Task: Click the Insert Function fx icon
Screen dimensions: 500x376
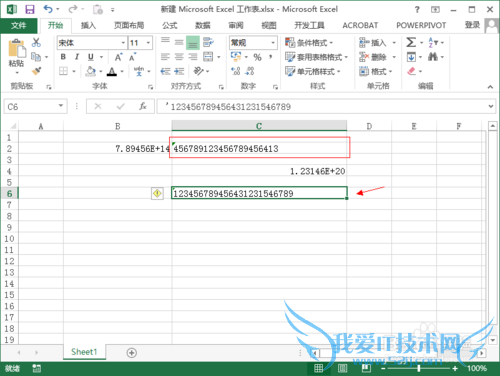Action: [143, 106]
